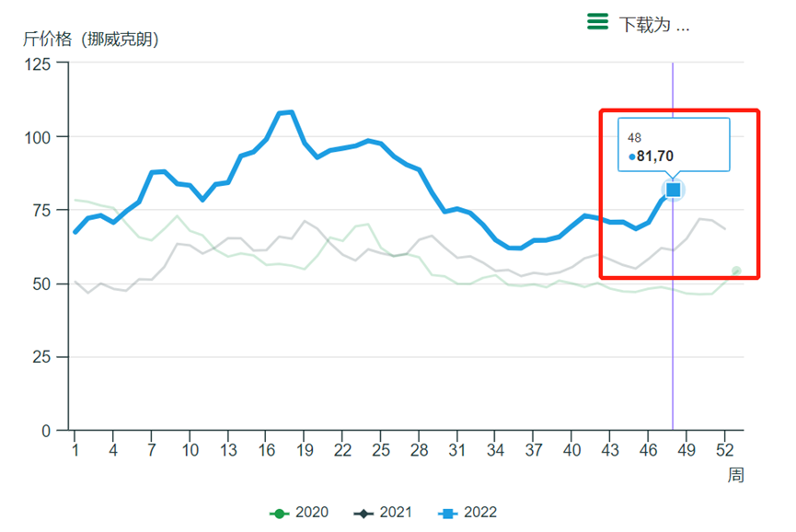Click the y-axis label 25

point(41,357)
